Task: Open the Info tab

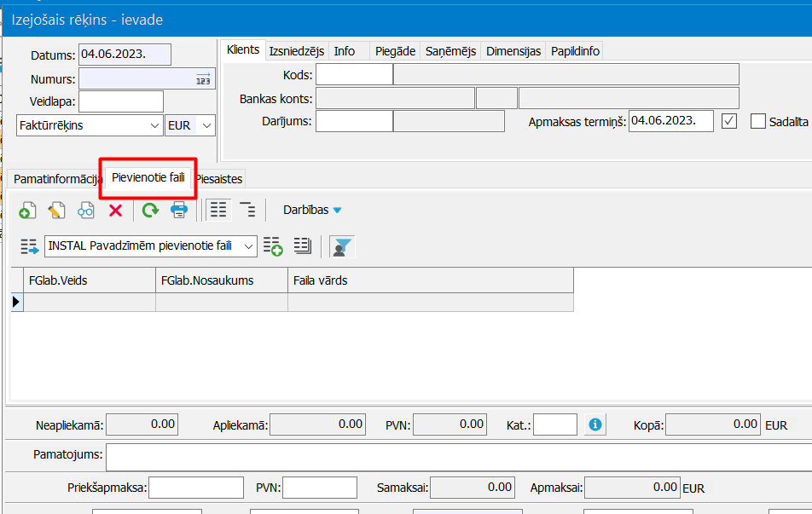Action: coord(345,51)
